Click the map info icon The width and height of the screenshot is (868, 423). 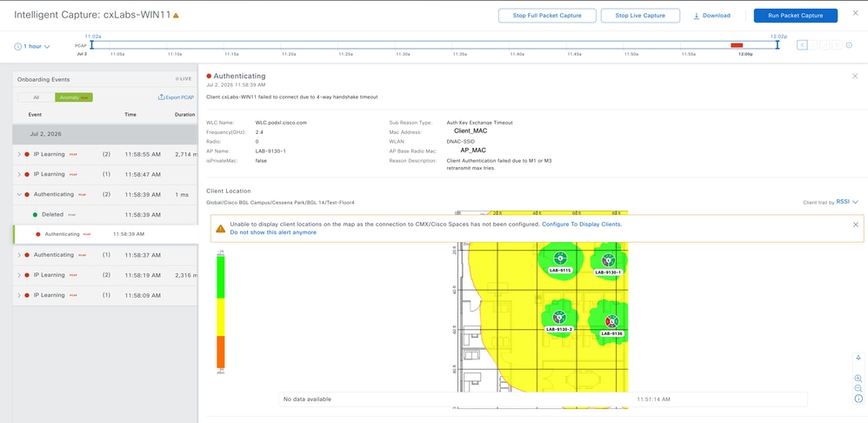[858, 398]
